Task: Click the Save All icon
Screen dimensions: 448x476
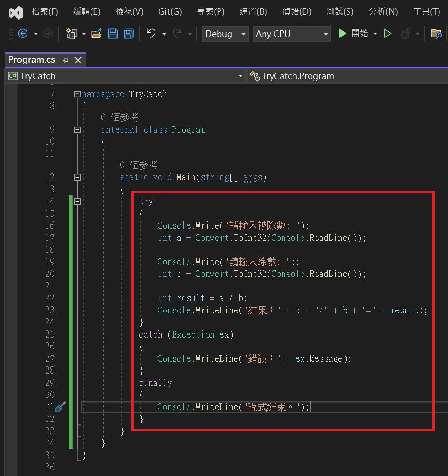Action: pos(128,33)
